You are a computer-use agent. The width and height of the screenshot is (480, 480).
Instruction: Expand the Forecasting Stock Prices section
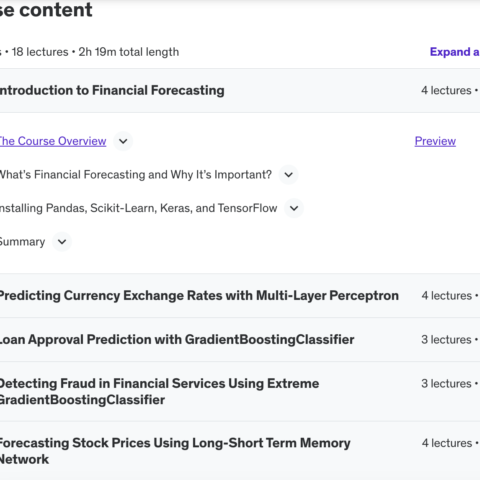coord(240,451)
